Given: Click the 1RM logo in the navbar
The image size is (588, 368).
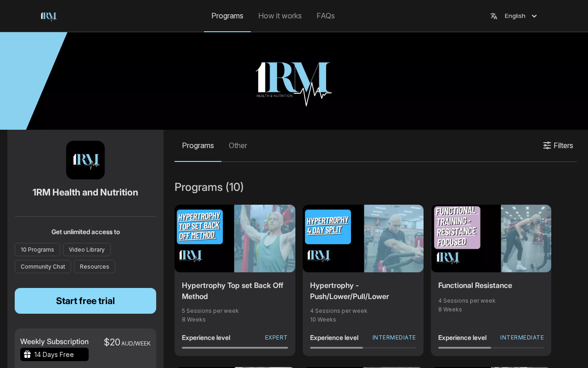Looking at the screenshot, I should click(49, 17).
